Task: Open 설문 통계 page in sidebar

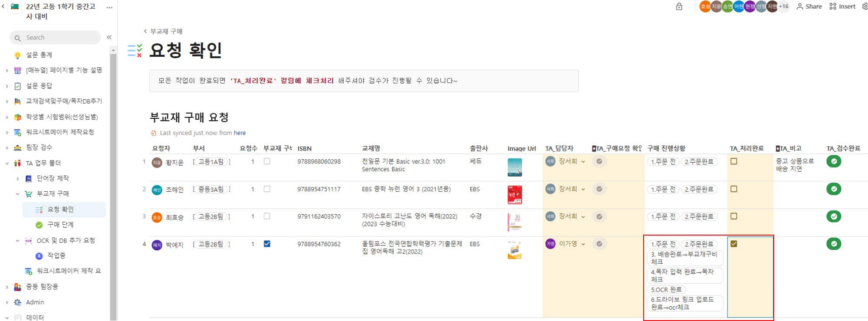Action: tap(39, 55)
